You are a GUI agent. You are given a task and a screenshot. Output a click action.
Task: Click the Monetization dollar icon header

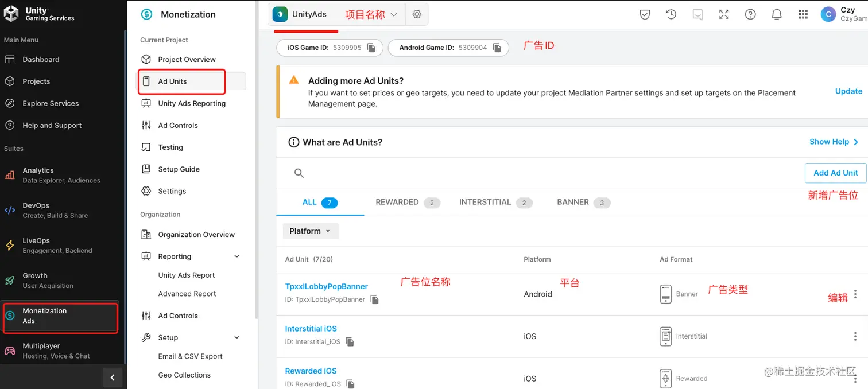pyautogui.click(x=147, y=14)
